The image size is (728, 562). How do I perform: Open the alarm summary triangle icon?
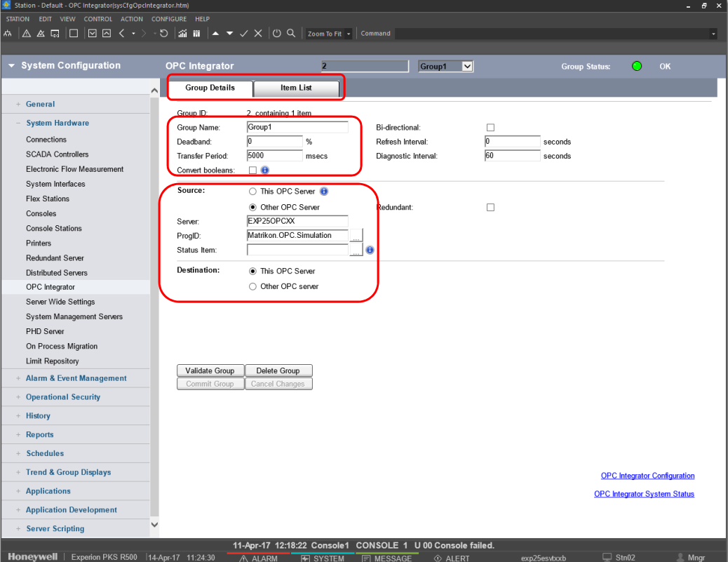[x=27, y=34]
